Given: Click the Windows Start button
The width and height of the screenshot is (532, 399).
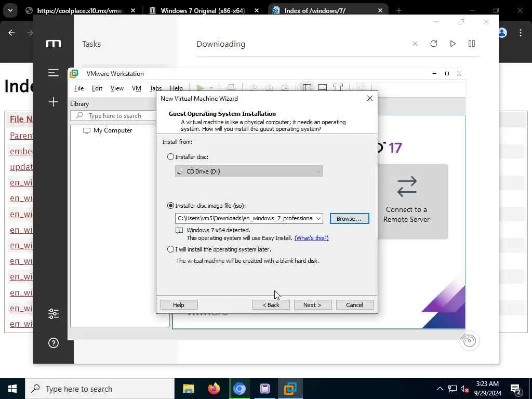Looking at the screenshot, I should click(12, 389).
